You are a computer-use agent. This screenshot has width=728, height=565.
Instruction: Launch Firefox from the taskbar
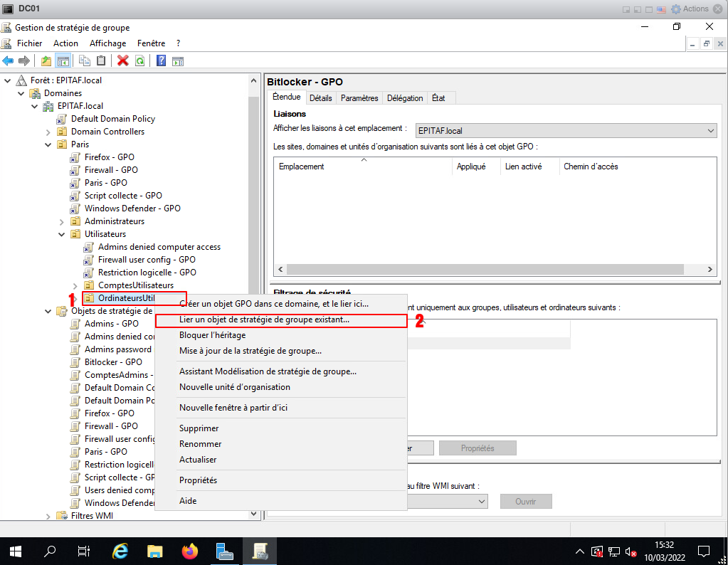click(189, 551)
